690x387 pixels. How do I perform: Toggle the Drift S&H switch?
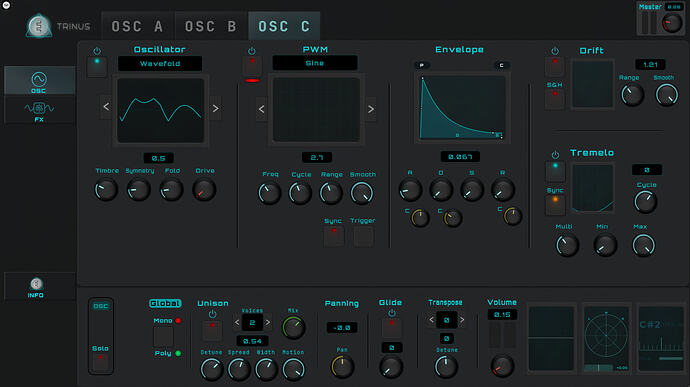point(555,99)
